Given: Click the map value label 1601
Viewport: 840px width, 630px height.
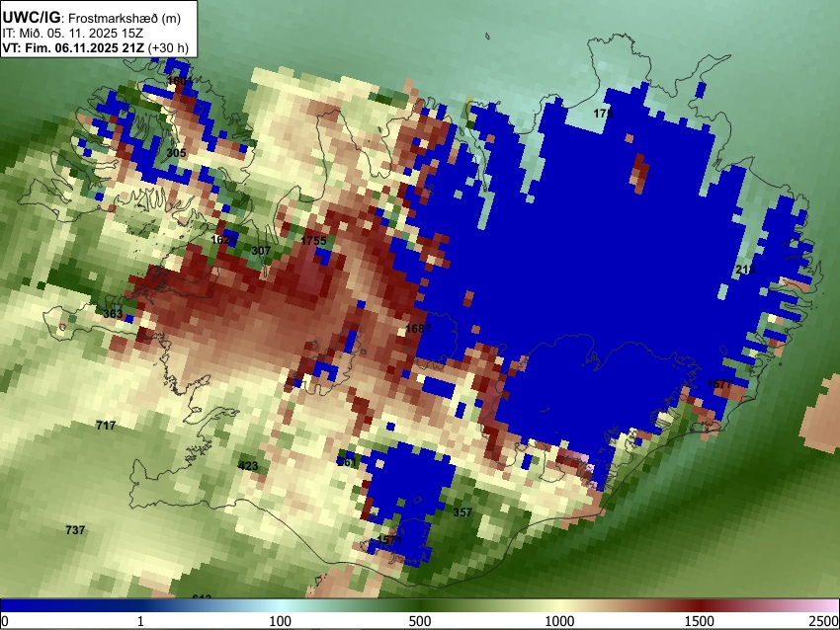Looking at the screenshot, I should pos(180,81).
